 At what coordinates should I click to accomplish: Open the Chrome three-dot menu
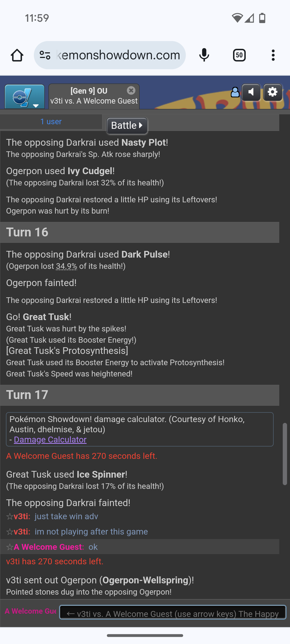(273, 55)
